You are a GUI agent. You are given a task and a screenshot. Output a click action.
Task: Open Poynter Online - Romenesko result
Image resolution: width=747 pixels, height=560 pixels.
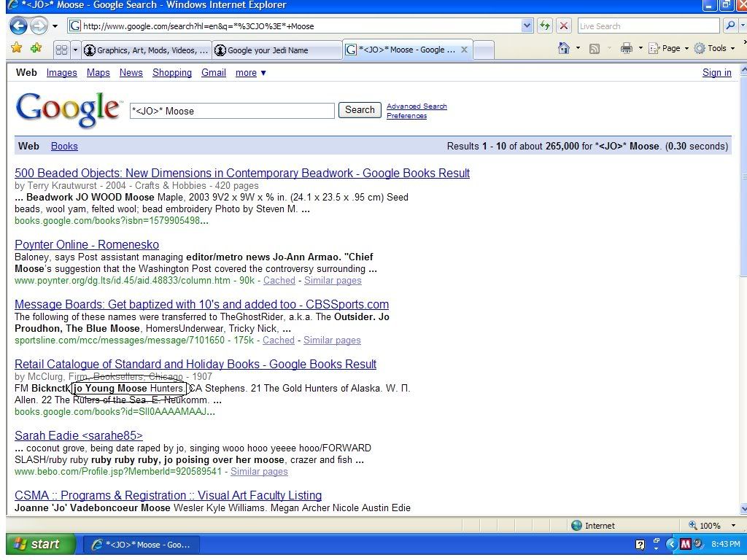(87, 244)
